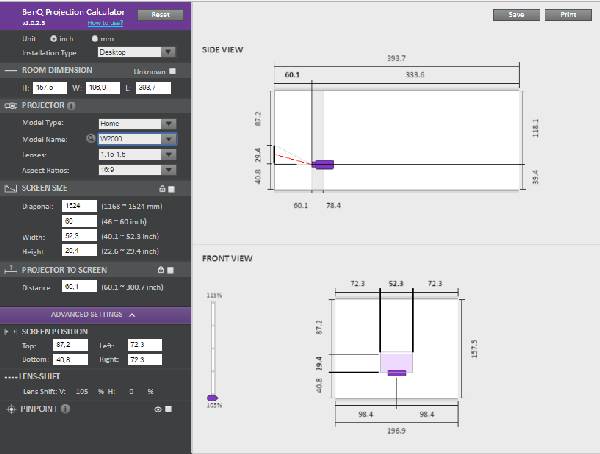The width and height of the screenshot is (600, 454).
Task: Click the Screen Size section icon
Action: 11,188
